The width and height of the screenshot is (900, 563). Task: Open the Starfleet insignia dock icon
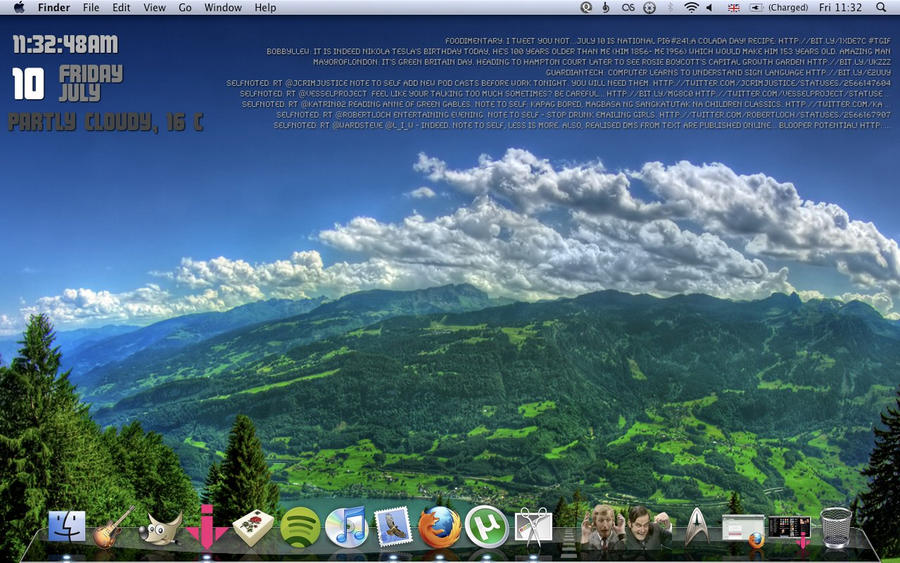tap(697, 526)
